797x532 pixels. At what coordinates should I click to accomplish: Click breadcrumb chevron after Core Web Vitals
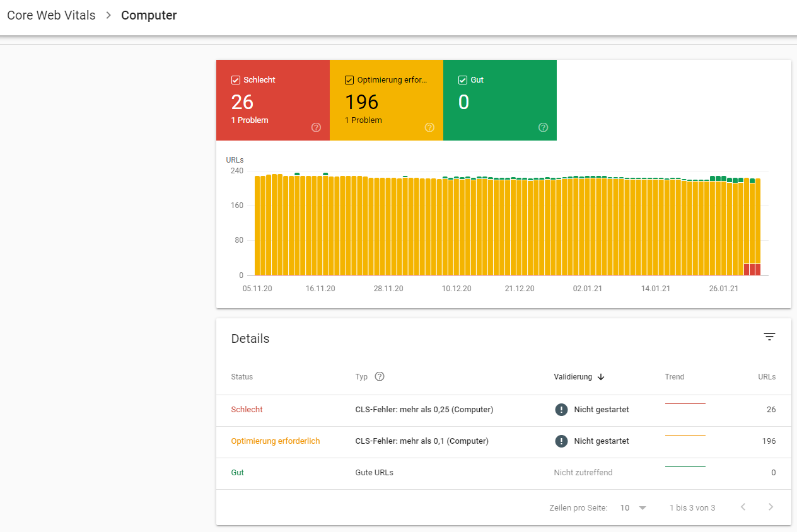(x=108, y=15)
